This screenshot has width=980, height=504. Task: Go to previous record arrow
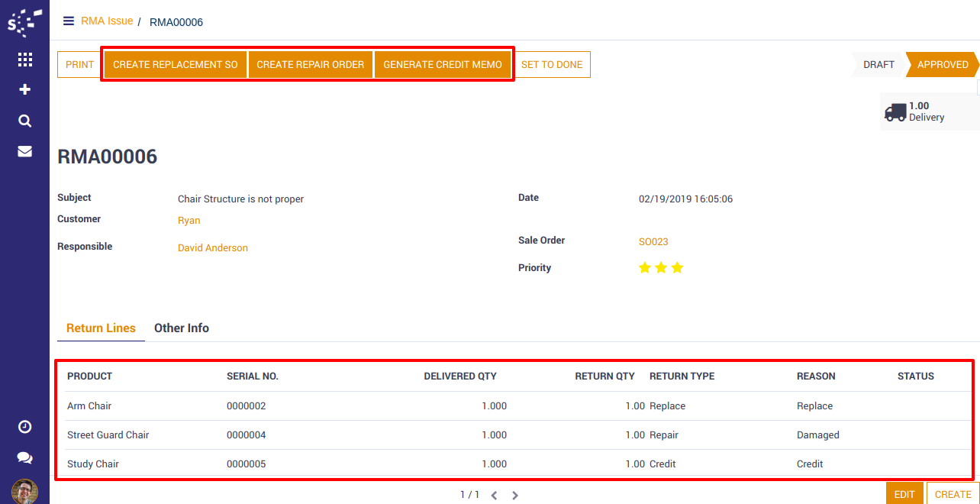(x=494, y=496)
